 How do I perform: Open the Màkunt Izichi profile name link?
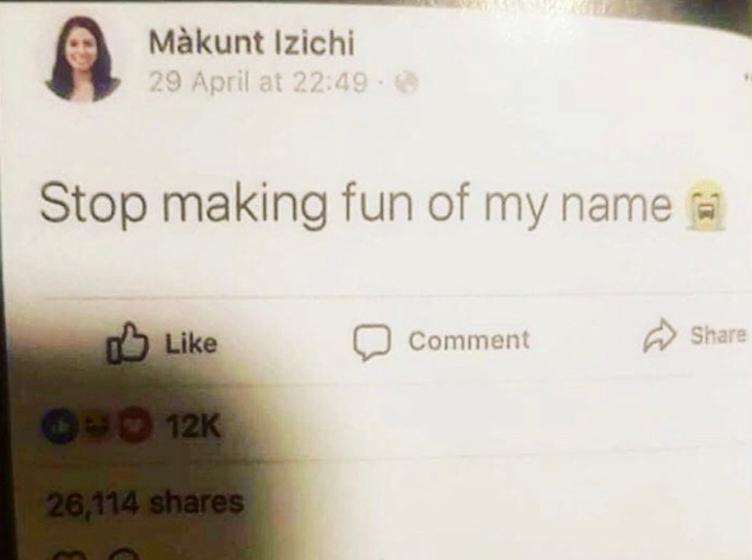252,43
